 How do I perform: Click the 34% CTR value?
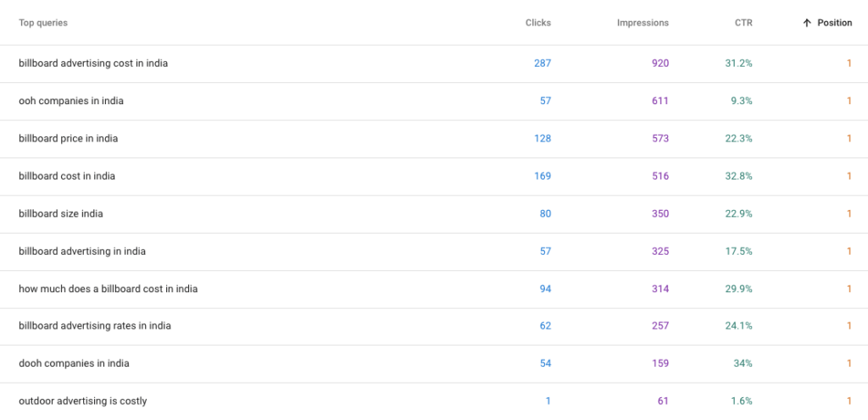tap(743, 363)
